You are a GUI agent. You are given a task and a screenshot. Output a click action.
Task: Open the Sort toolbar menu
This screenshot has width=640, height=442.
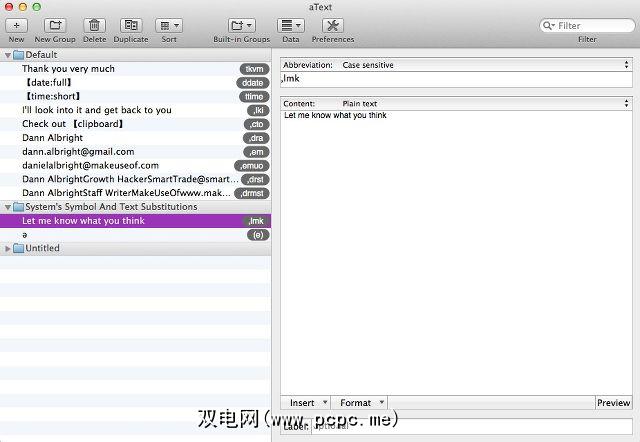[169, 25]
